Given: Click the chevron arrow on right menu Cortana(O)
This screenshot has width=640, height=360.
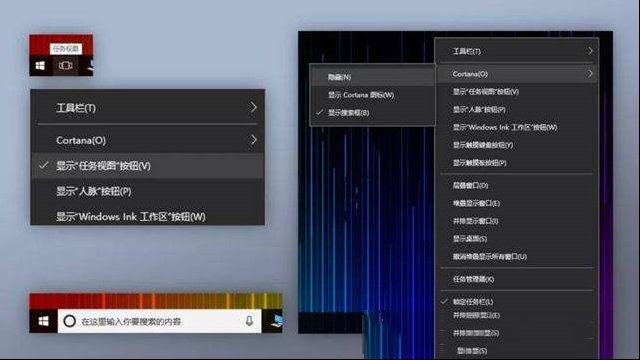Looking at the screenshot, I should pos(590,74).
